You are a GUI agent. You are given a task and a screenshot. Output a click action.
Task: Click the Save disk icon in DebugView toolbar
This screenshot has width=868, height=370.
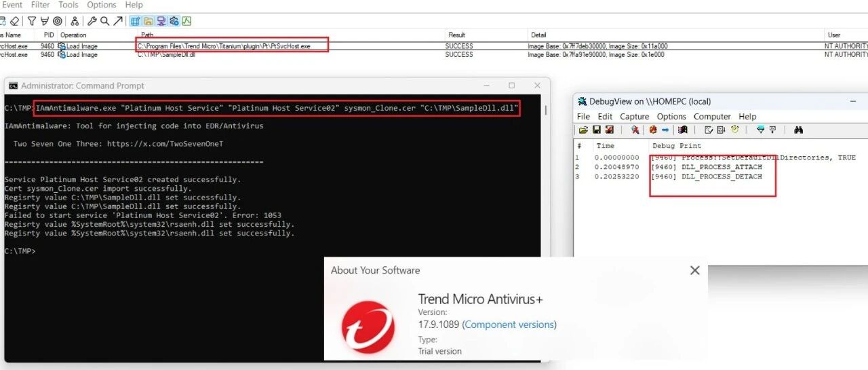point(597,130)
